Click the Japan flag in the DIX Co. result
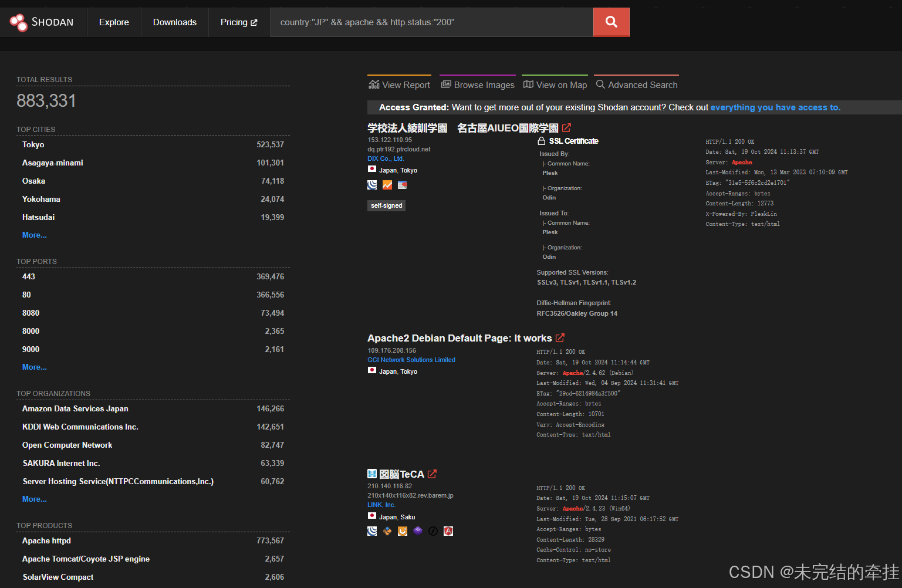Screen dimensions: 902x588 coord(372,169)
